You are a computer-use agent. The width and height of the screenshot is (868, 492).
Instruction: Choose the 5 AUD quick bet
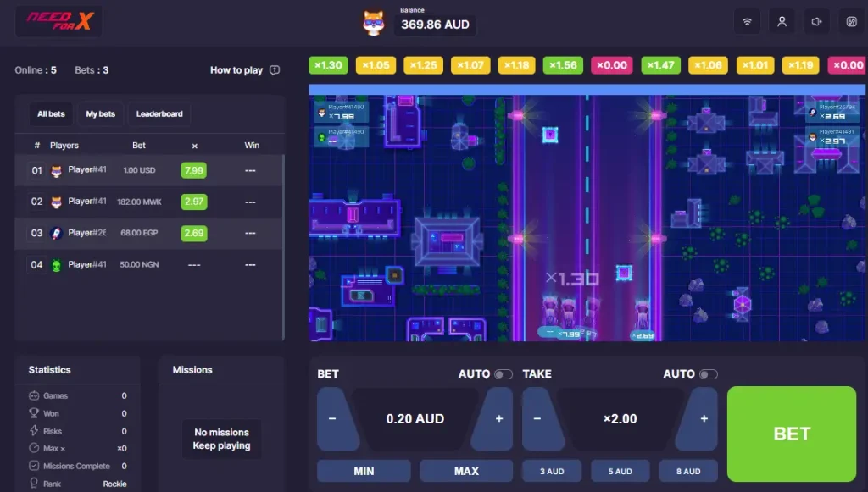620,471
